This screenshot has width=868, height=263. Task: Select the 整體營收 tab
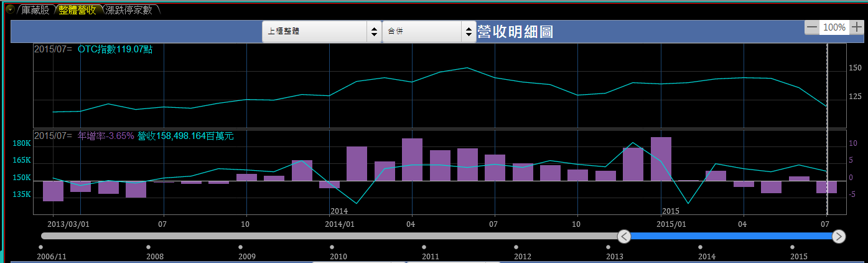click(x=77, y=10)
